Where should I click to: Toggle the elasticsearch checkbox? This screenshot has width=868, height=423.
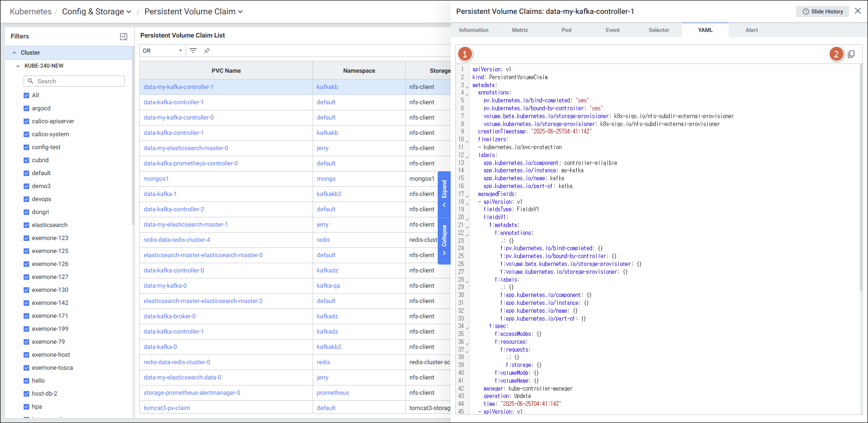pos(26,225)
